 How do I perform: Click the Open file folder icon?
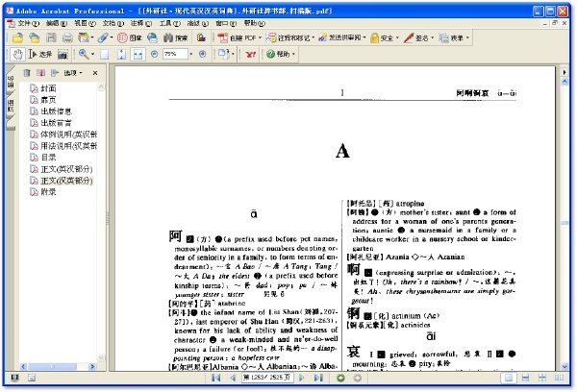point(17,37)
